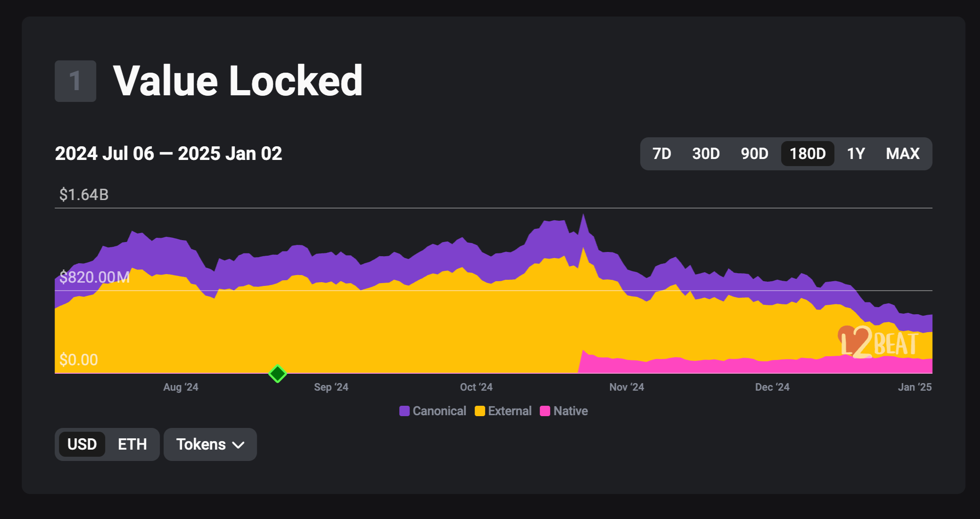Click the pink Native legend square
Viewport: 980px width, 519px height.
(x=545, y=411)
